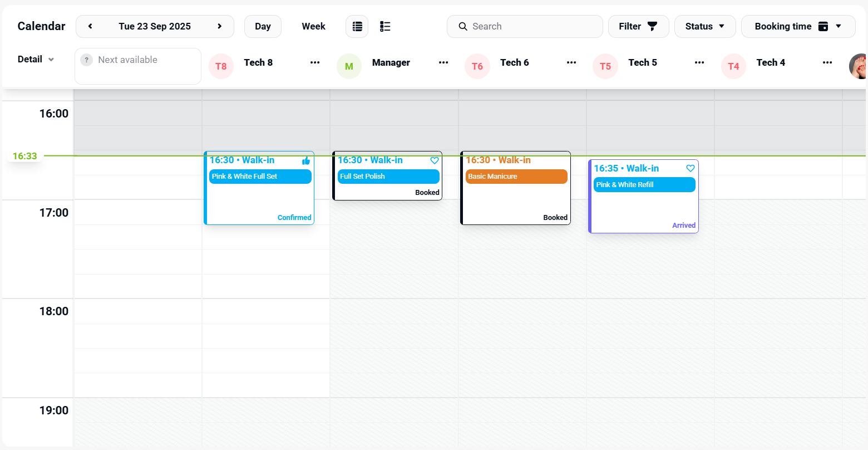This screenshot has width=868, height=450.
Task: Toggle heart on Pink & White Refill appointment
Action: click(x=691, y=168)
